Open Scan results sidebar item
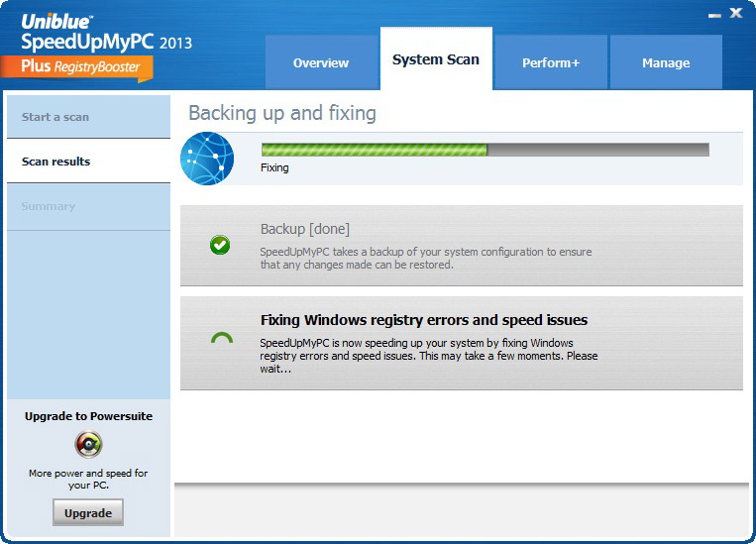Viewport: 756px width, 544px height. pos(89,162)
